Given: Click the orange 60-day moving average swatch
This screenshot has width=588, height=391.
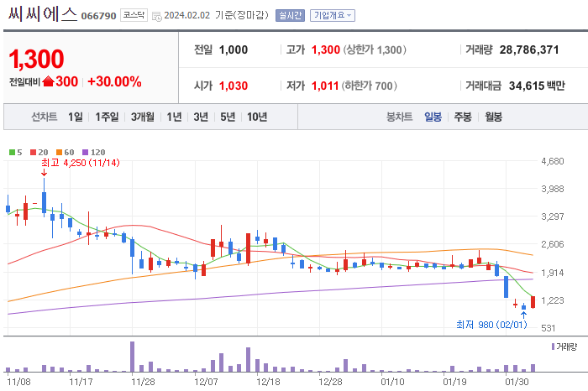Looking at the screenshot, I should click(59, 153).
